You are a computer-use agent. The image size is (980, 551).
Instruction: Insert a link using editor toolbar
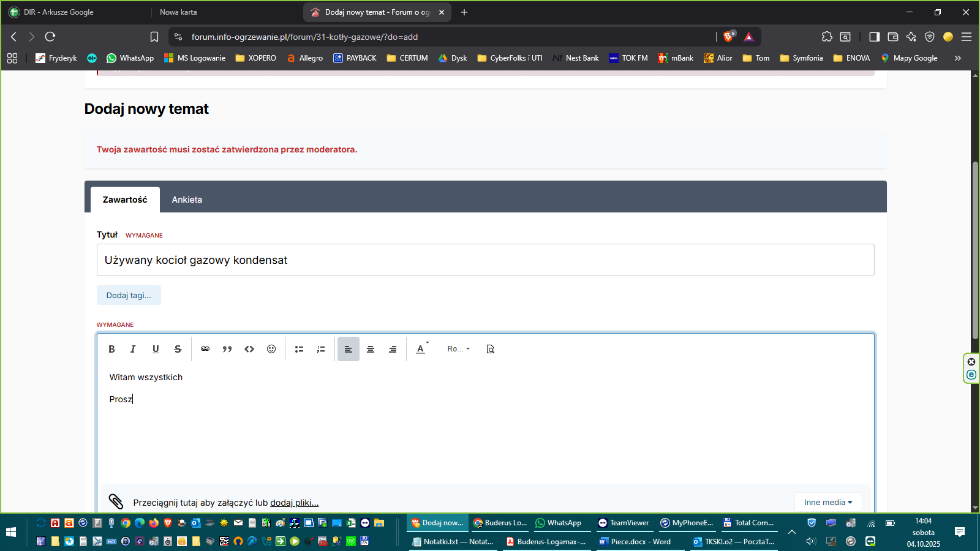[205, 349]
